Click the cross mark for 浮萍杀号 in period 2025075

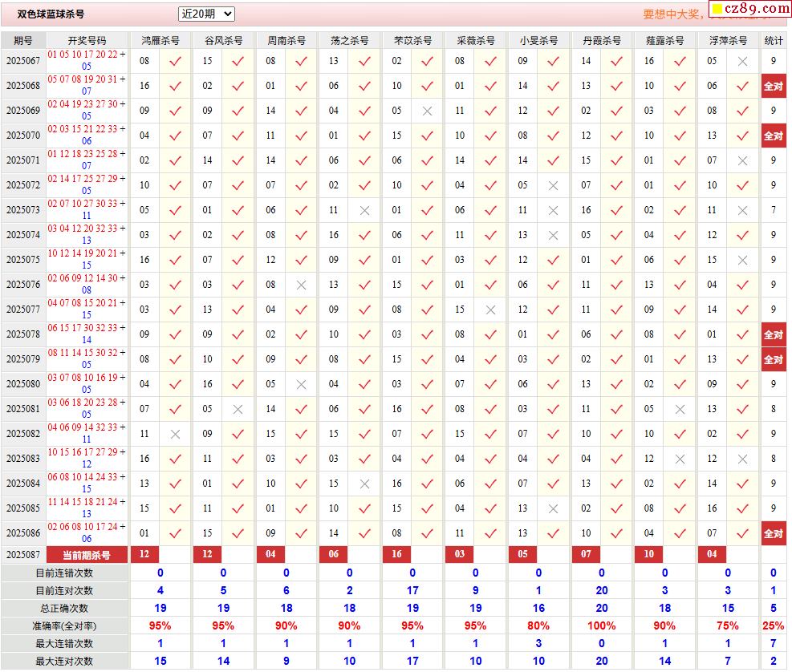tap(742, 260)
